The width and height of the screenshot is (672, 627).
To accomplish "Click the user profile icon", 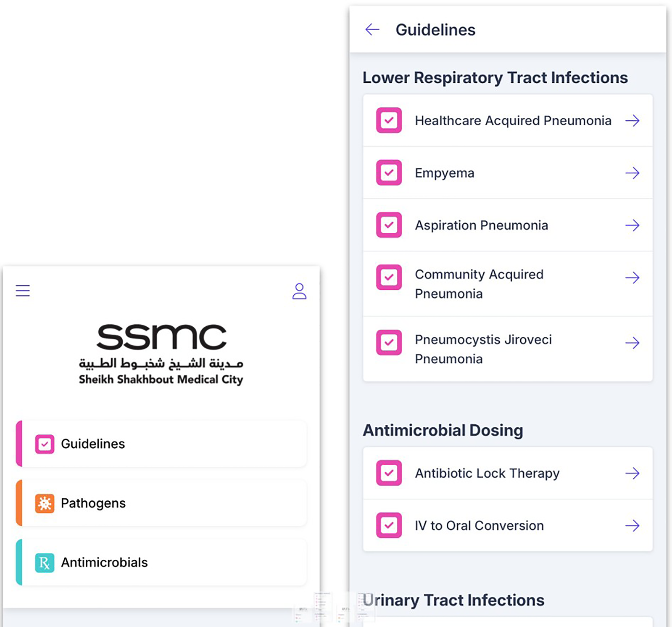I will pyautogui.click(x=299, y=291).
